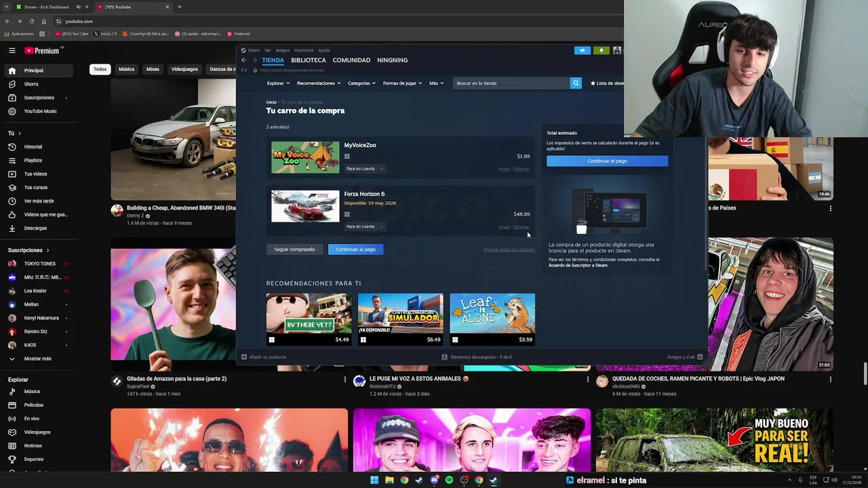Viewport: 868px width, 488px height.
Task: Open Steam's Ver menu
Action: point(268,50)
